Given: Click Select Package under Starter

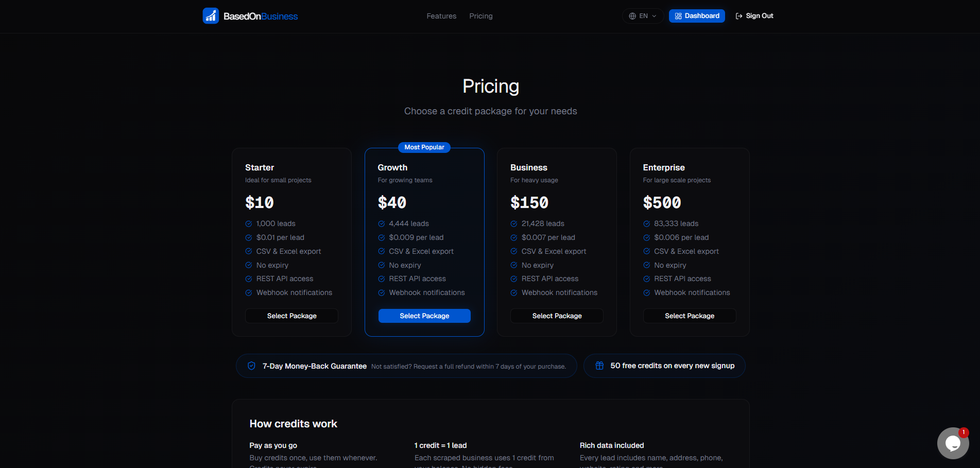Looking at the screenshot, I should [291, 316].
